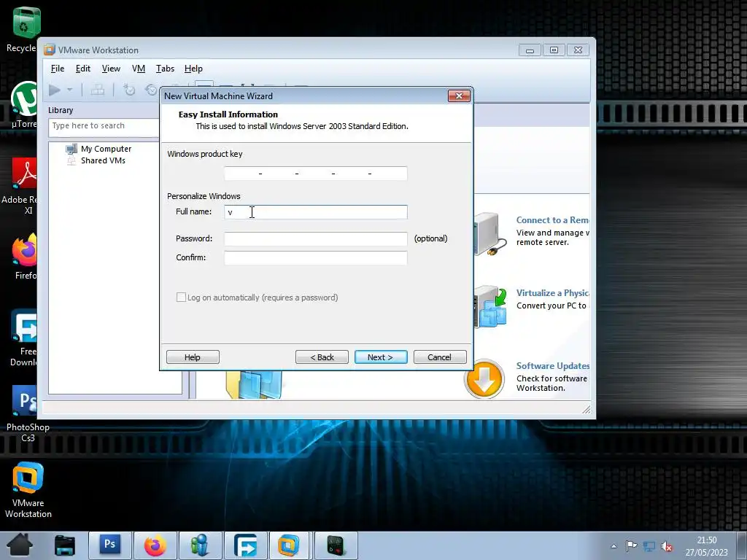The width and height of the screenshot is (747, 560).
Task: Show hidden tray icons arrow
Action: (614, 546)
